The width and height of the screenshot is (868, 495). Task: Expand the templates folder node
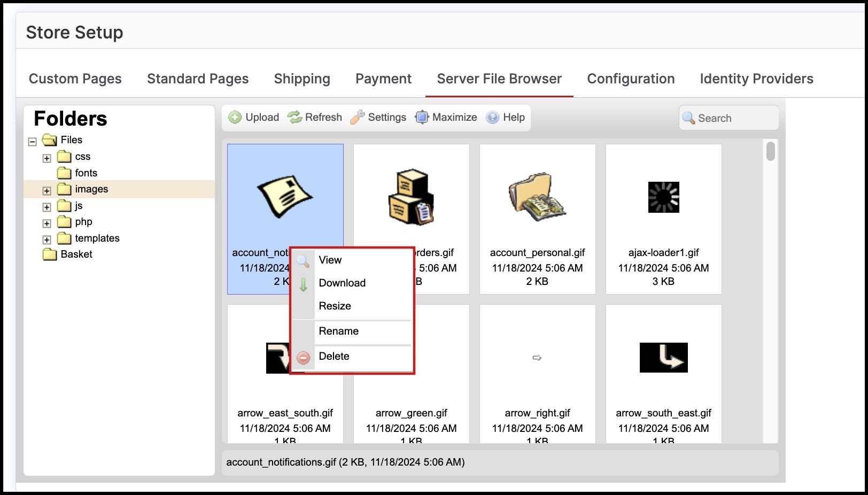(x=46, y=240)
